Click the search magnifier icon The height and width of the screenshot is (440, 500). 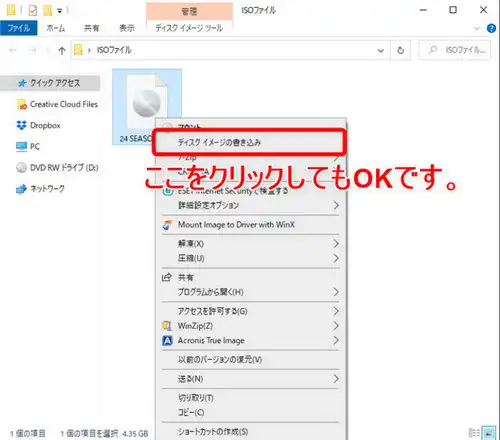[x=433, y=50]
